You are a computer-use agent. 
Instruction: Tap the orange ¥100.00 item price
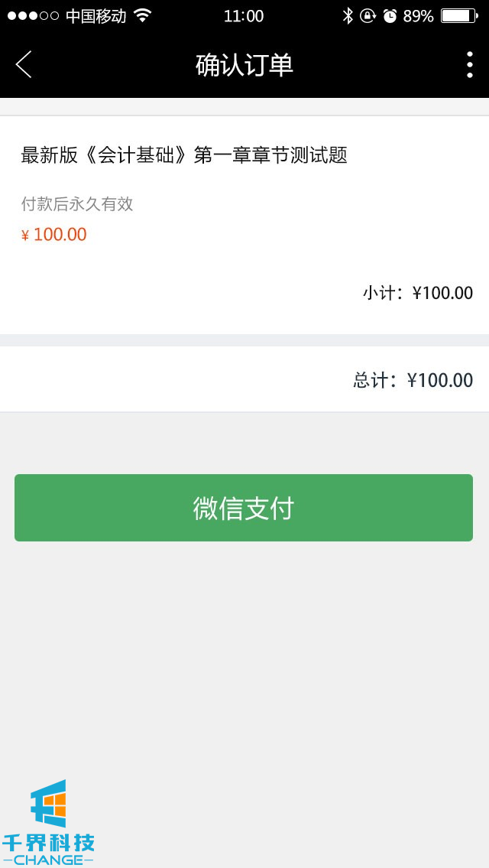point(54,235)
